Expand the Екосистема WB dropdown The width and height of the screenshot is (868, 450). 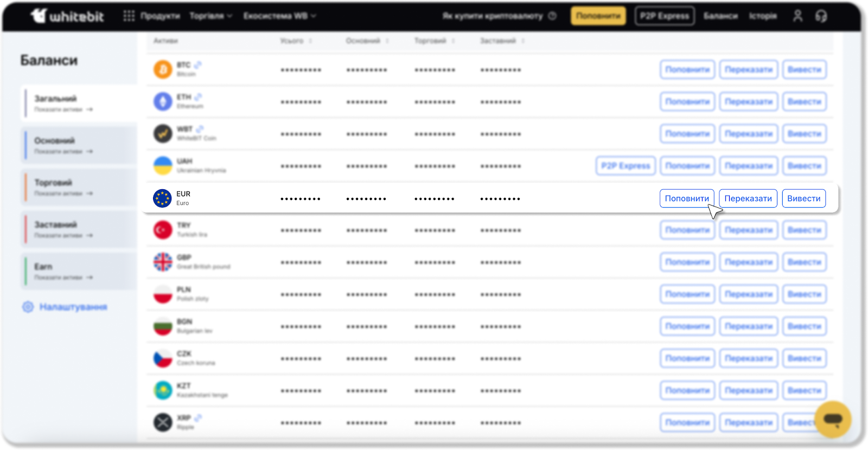[x=279, y=16]
